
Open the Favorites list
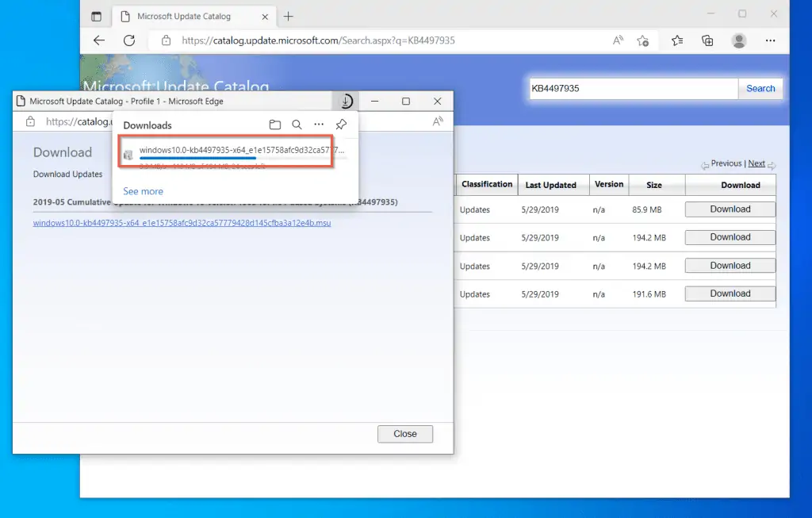pos(677,40)
